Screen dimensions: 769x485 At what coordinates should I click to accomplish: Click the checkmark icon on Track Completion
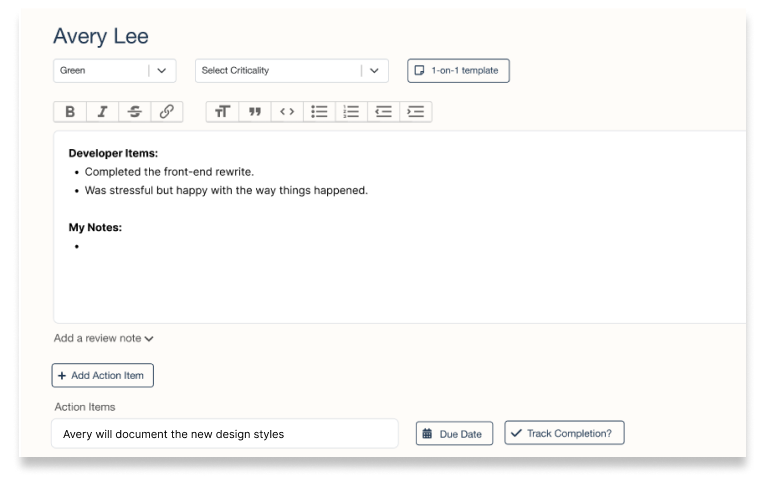click(x=516, y=433)
